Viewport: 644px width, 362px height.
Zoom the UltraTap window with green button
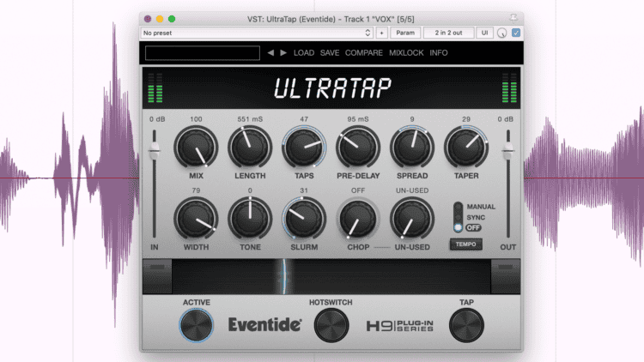[172, 19]
